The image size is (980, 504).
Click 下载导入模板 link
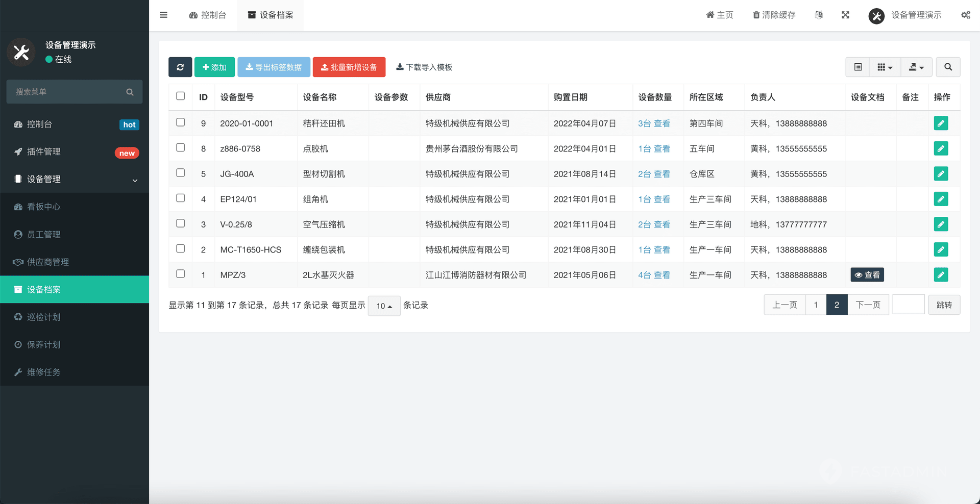[424, 67]
